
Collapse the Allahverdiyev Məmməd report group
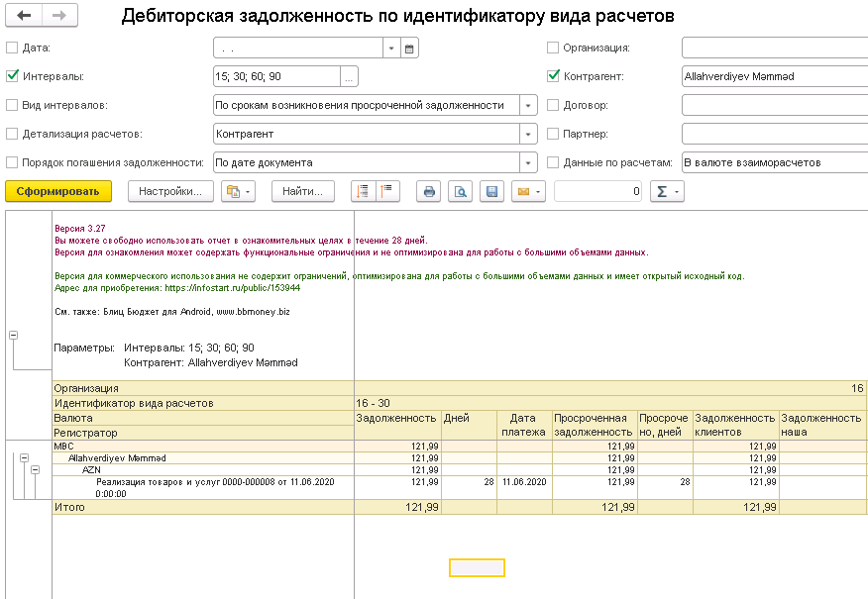tap(24, 458)
